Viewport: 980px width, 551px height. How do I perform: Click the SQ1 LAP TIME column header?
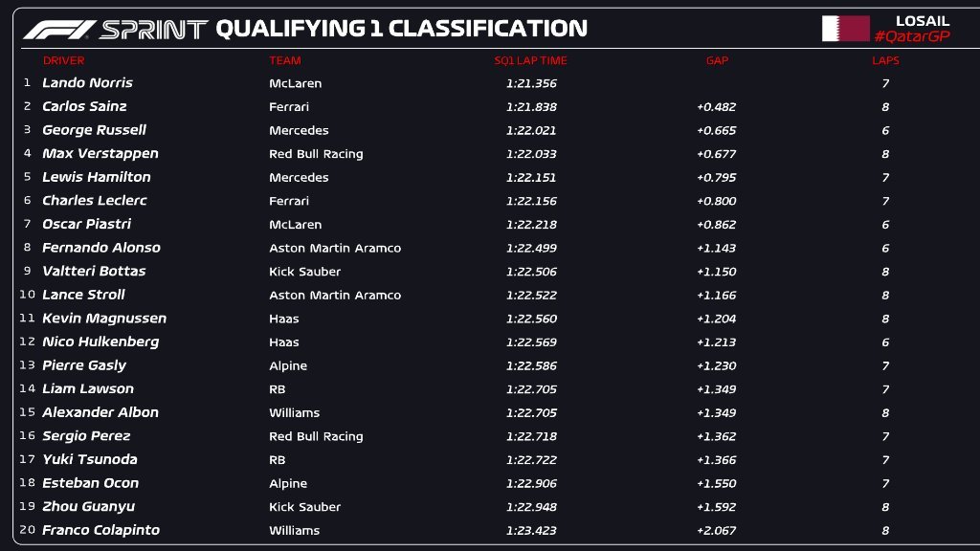click(x=530, y=61)
